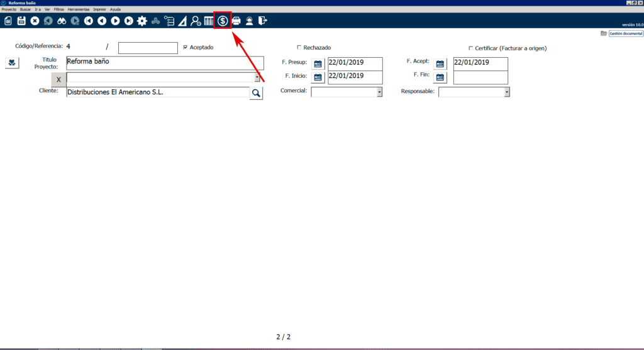Image resolution: width=644 pixels, height=350 pixels.
Task: Tick the Rechazado checkbox
Action: pyautogui.click(x=299, y=47)
